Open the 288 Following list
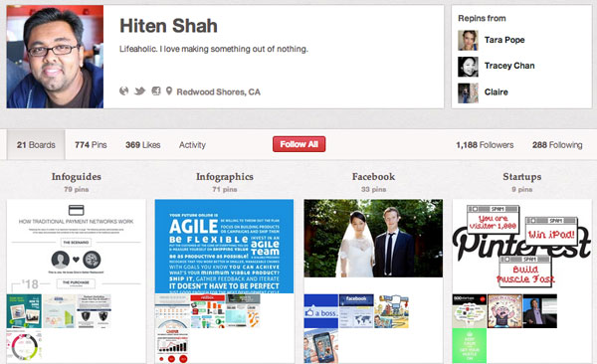Image resolution: width=597 pixels, height=364 pixels. click(x=557, y=144)
